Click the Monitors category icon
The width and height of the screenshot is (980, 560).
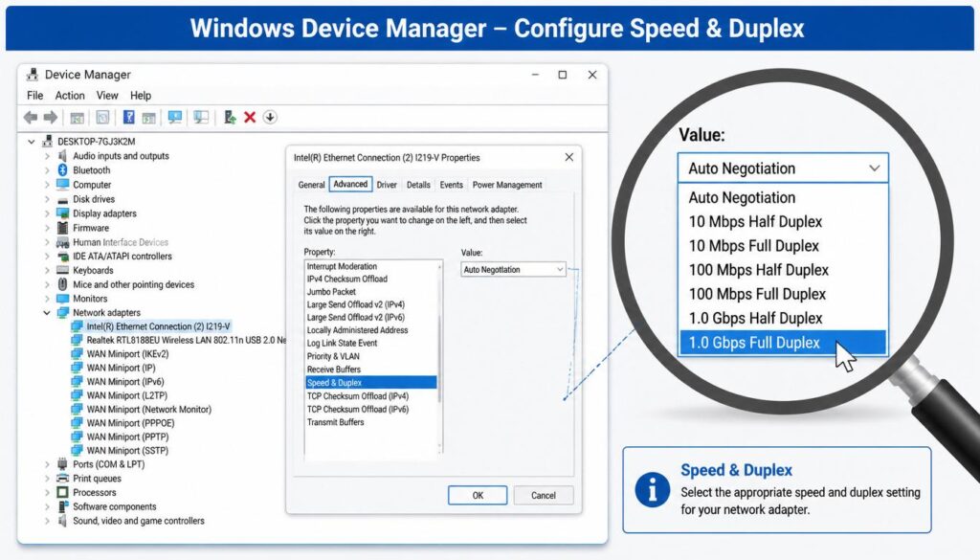tap(62, 298)
